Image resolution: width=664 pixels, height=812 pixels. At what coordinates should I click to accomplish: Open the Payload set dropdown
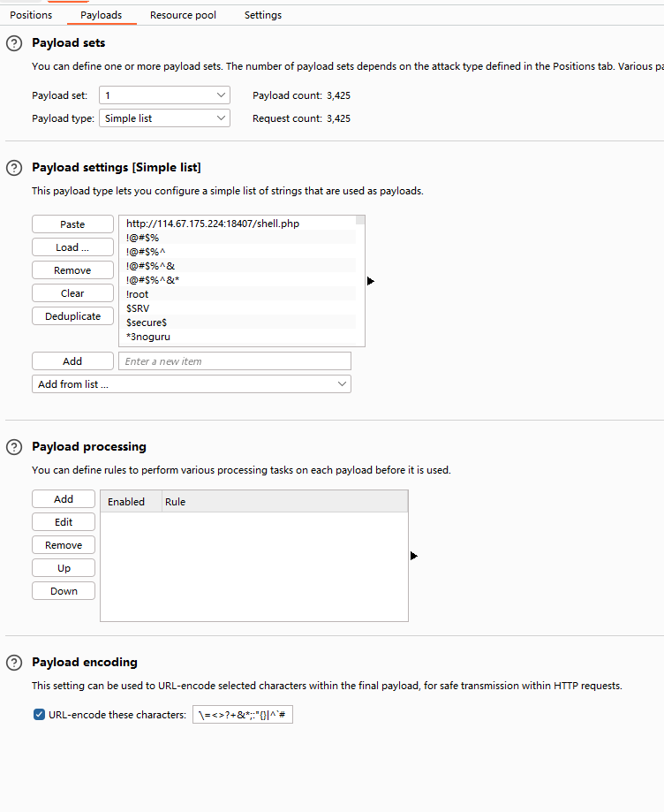164,95
